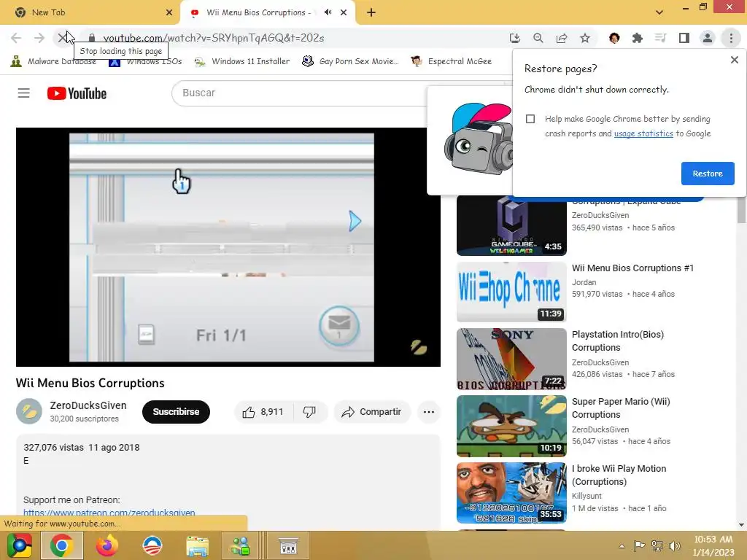Click the Compartir share button
The image size is (747, 560).
[x=371, y=412]
